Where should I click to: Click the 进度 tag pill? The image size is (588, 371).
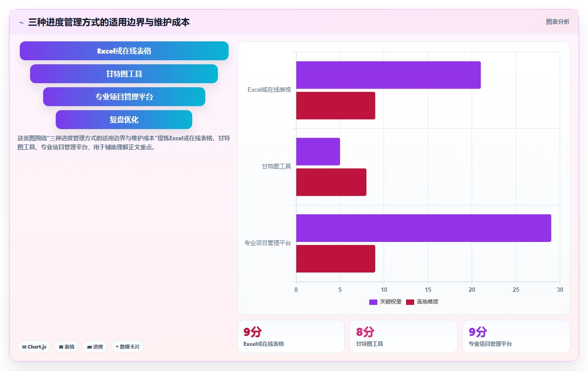(95, 347)
